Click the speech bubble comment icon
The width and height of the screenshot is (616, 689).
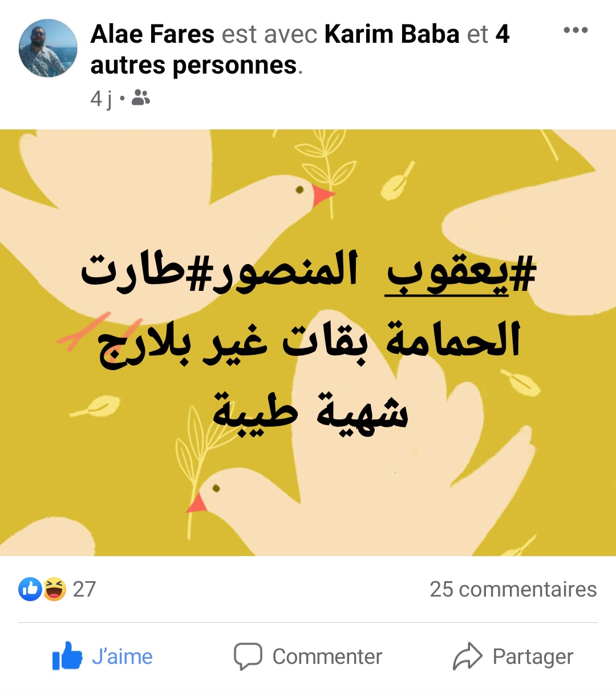point(248,656)
